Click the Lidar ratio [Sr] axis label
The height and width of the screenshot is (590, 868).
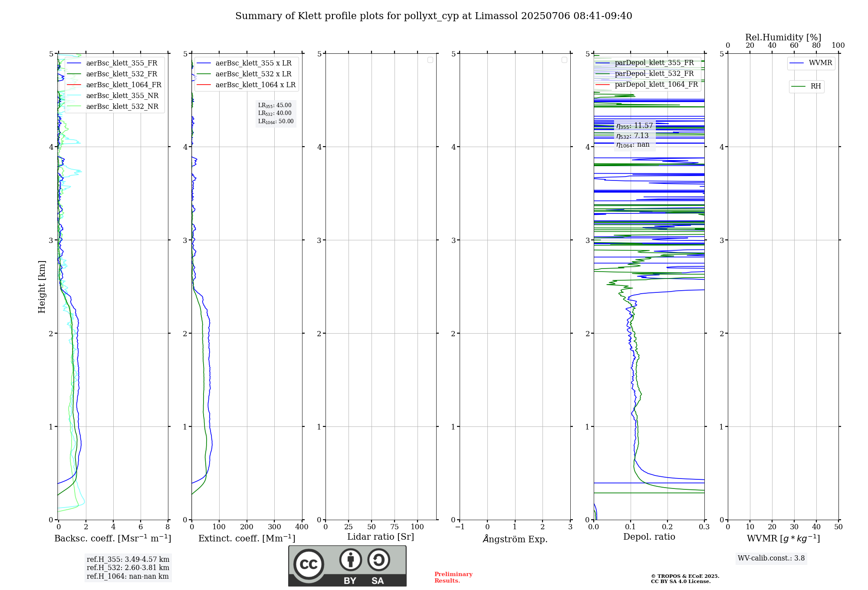(x=381, y=537)
